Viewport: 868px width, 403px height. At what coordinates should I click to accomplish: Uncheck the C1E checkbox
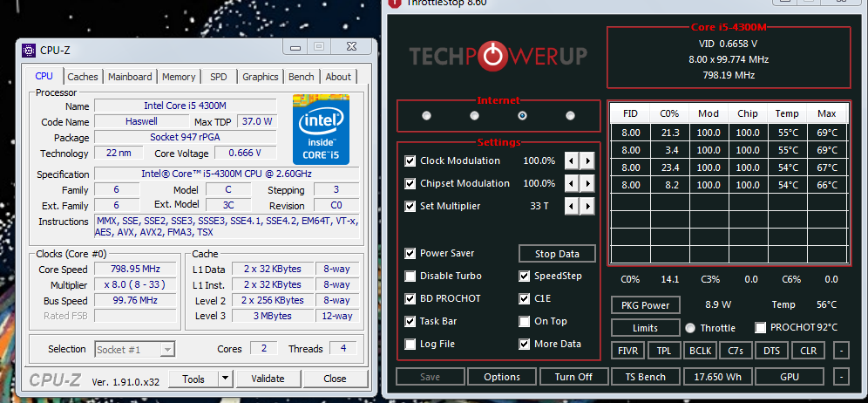[525, 299]
